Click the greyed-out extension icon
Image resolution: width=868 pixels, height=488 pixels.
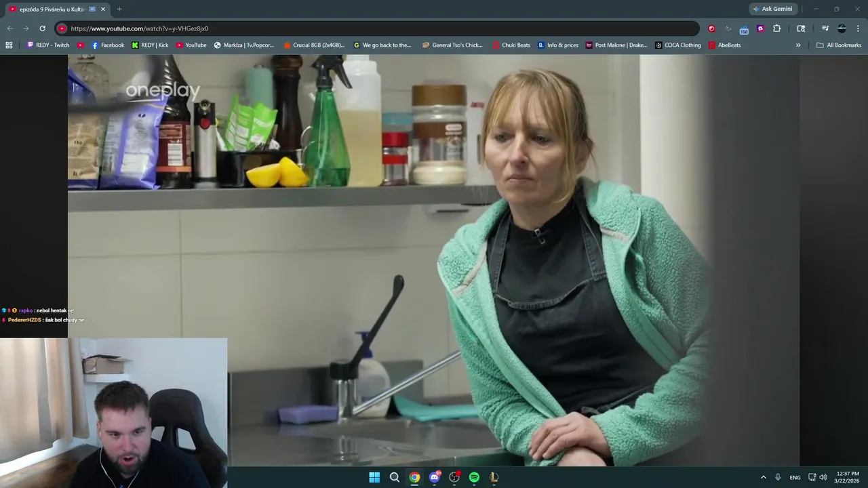pyautogui.click(x=728, y=28)
